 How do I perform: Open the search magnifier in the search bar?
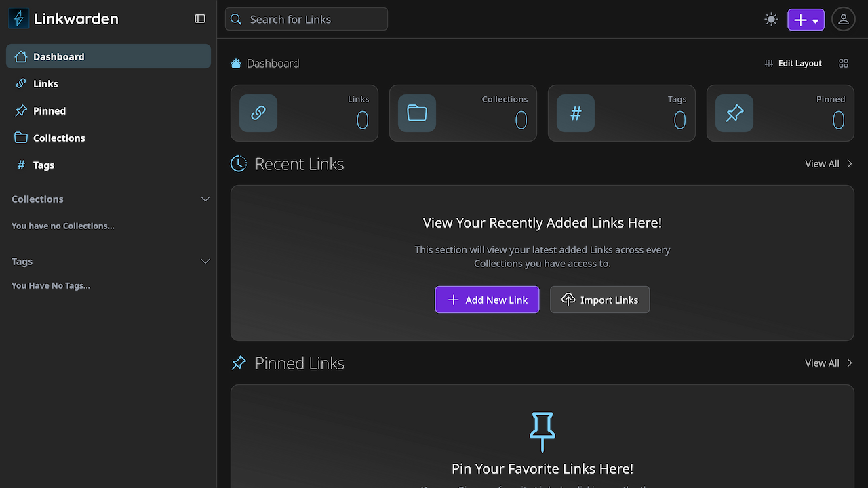235,19
